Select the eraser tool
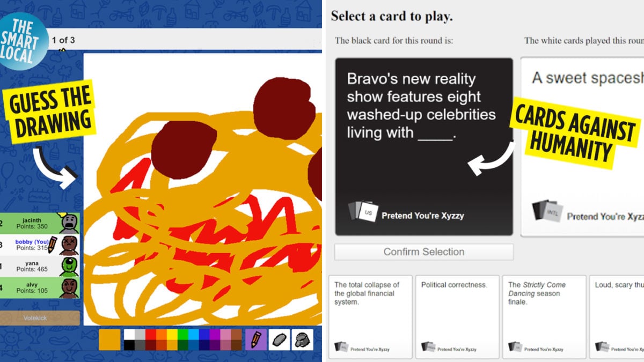 279,339
